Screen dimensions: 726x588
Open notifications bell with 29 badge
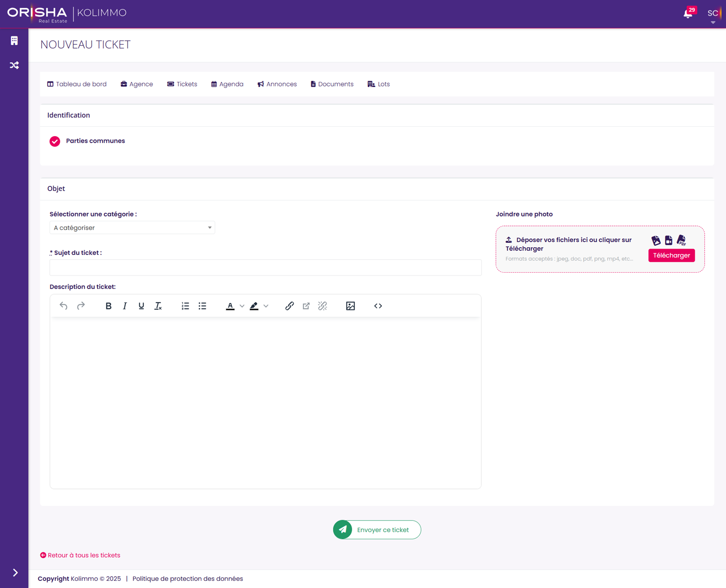688,13
